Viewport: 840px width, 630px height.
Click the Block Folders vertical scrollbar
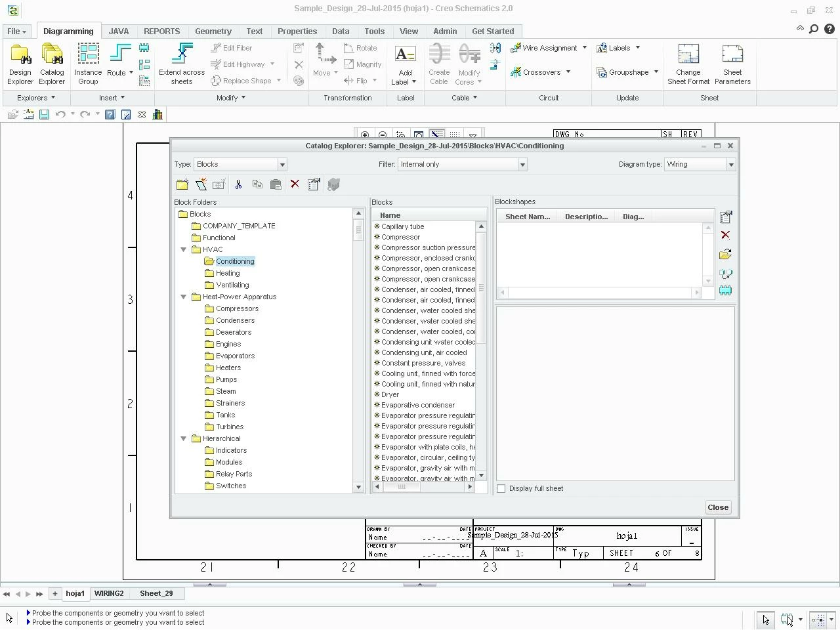pos(358,350)
